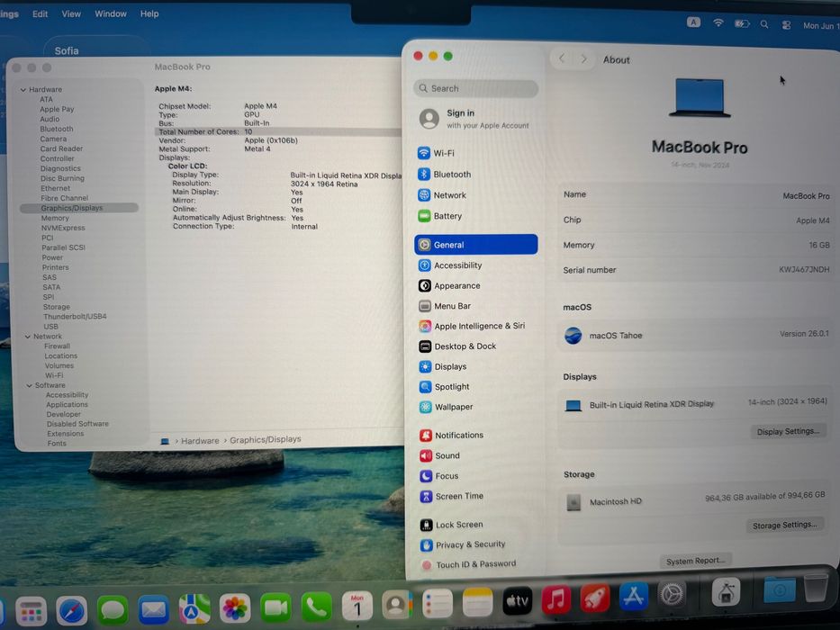This screenshot has width=840, height=630.
Task: Select Storage in System Information sidebar
Action: click(x=56, y=307)
